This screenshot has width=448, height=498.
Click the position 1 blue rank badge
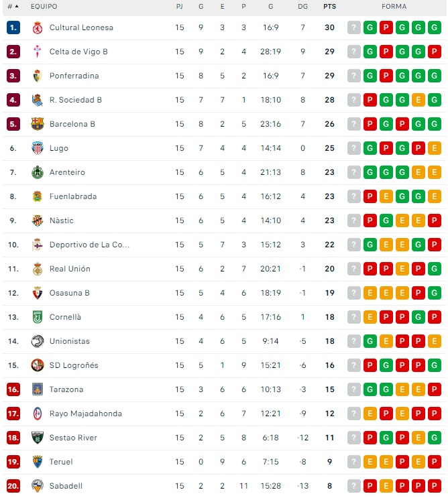click(13, 27)
